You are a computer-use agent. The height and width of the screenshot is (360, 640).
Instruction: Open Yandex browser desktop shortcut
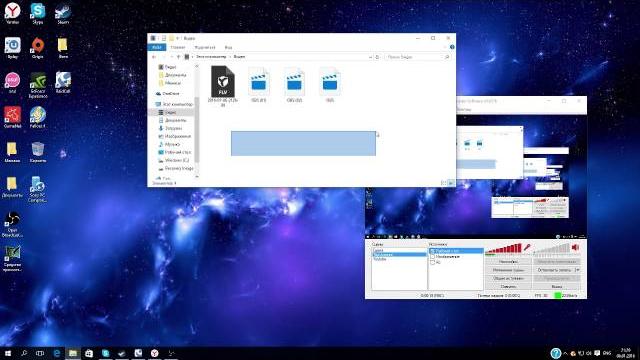pos(12,13)
